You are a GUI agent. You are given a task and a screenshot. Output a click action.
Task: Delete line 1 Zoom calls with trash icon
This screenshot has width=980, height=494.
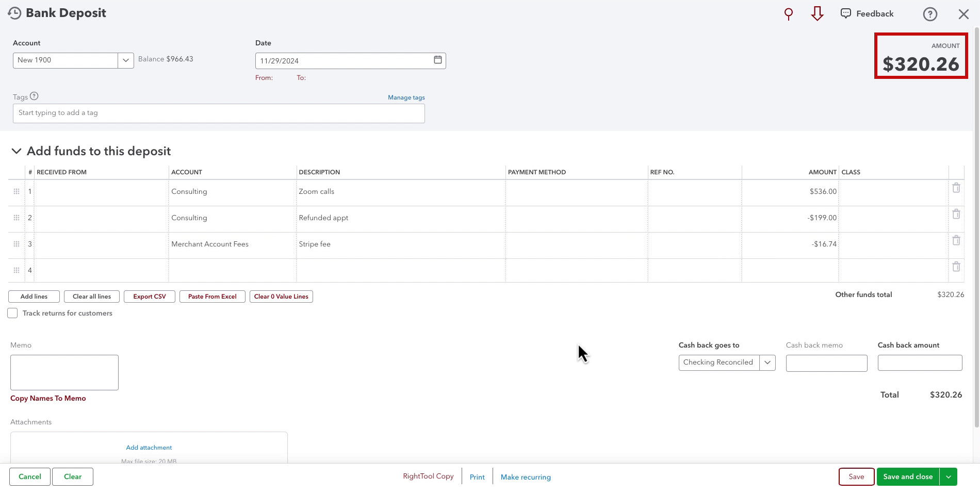[956, 188]
